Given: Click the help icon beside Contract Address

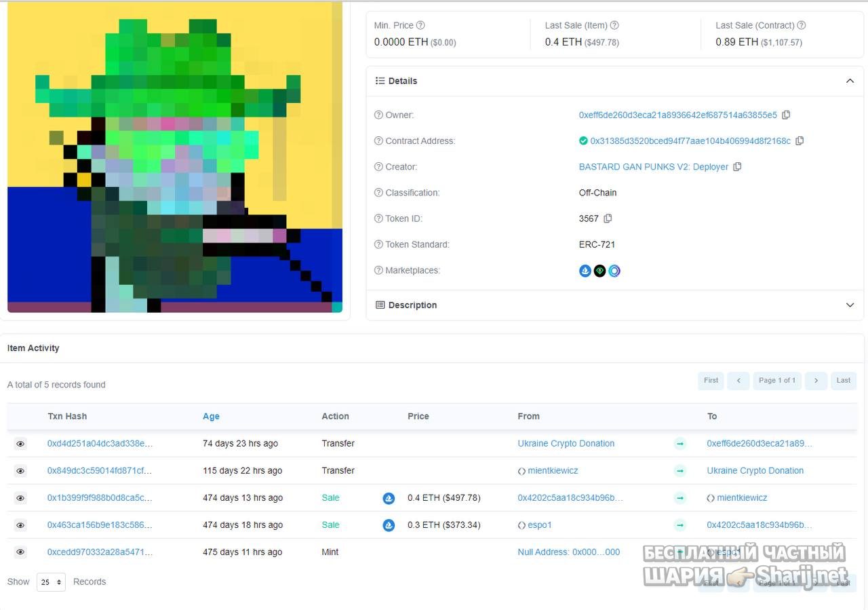Looking at the screenshot, I should point(378,141).
